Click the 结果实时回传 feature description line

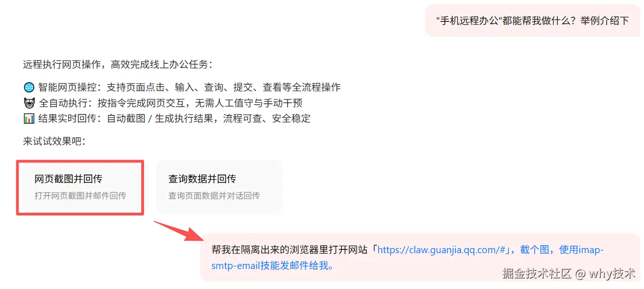167,118
